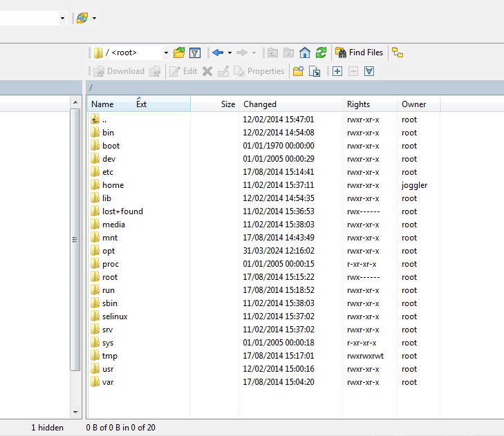
Task: Click the Find Files button
Action: [359, 53]
